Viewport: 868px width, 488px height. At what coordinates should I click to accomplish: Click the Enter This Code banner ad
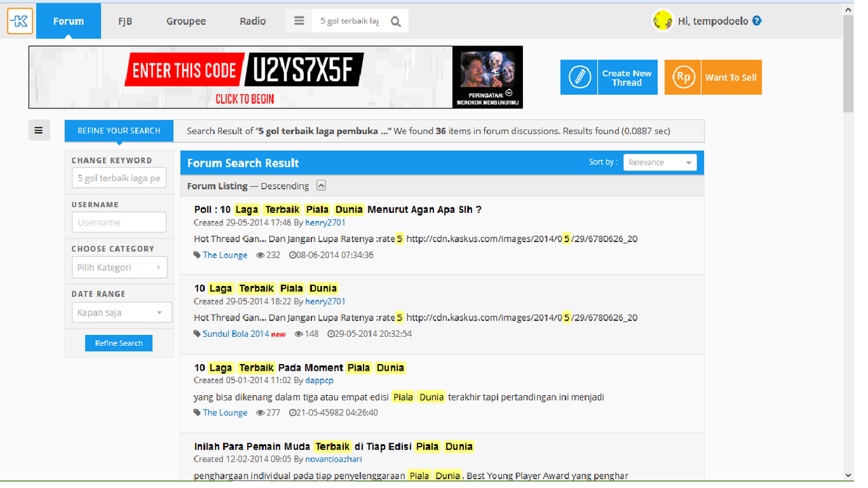point(275,77)
